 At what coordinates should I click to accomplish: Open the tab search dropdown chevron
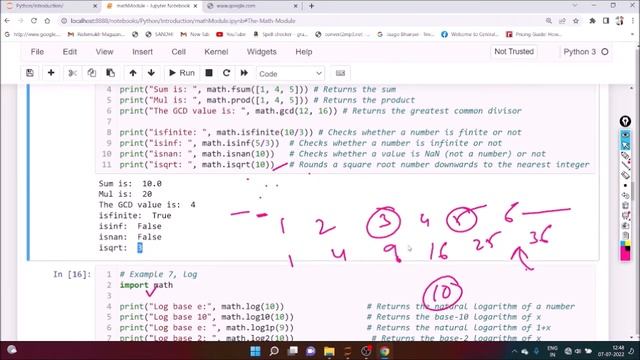click(x=575, y=6)
